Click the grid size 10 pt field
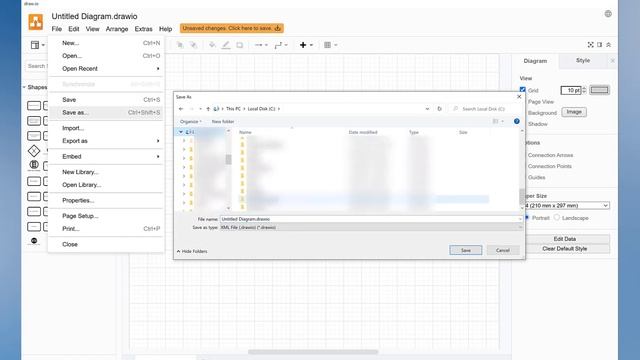 pyautogui.click(x=571, y=90)
